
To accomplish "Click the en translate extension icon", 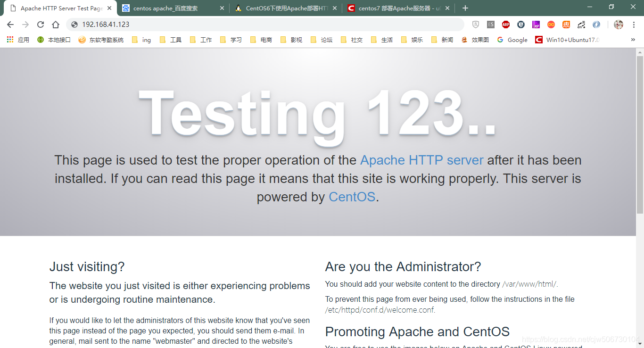I will pyautogui.click(x=581, y=25).
